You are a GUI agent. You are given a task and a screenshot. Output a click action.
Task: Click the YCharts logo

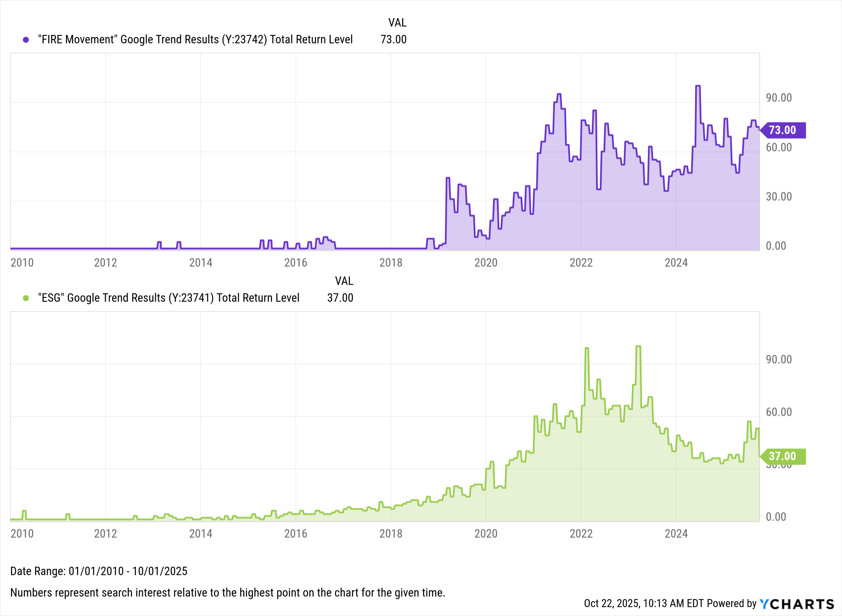click(x=797, y=604)
